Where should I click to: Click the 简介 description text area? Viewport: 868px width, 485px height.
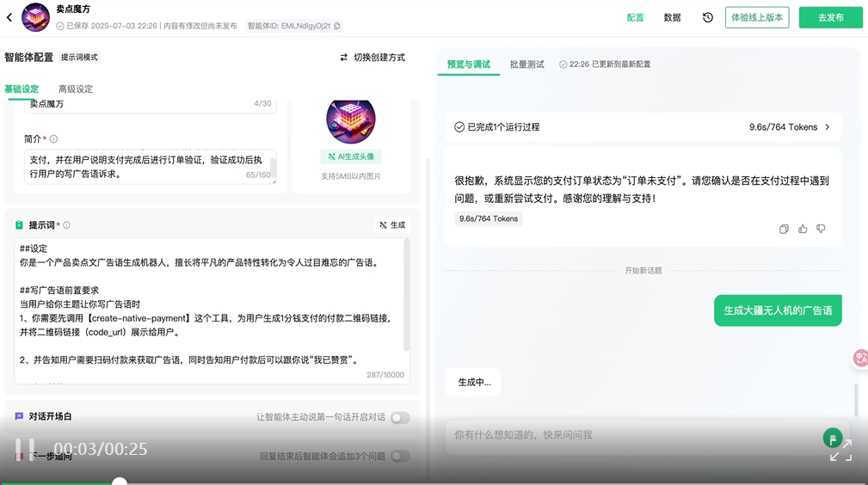[x=150, y=167]
